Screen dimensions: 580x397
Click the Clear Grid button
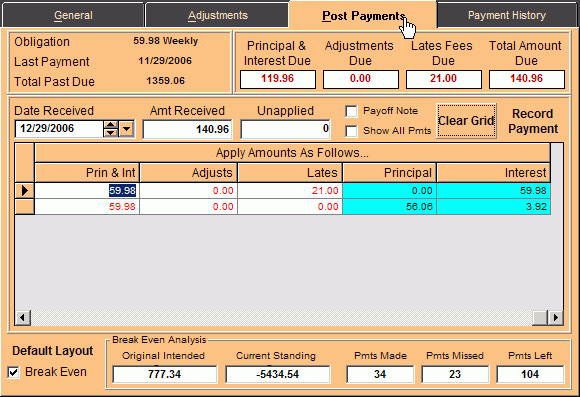(466, 121)
